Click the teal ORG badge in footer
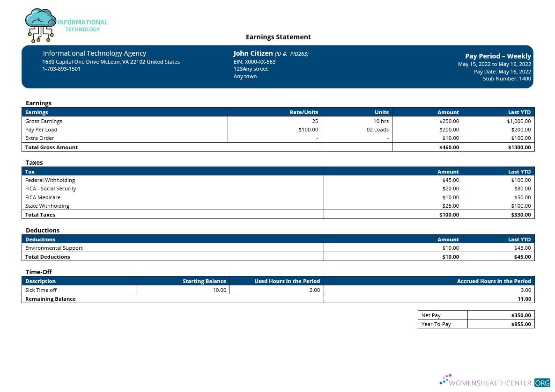Screen dimensions: 555x392 point(543,382)
